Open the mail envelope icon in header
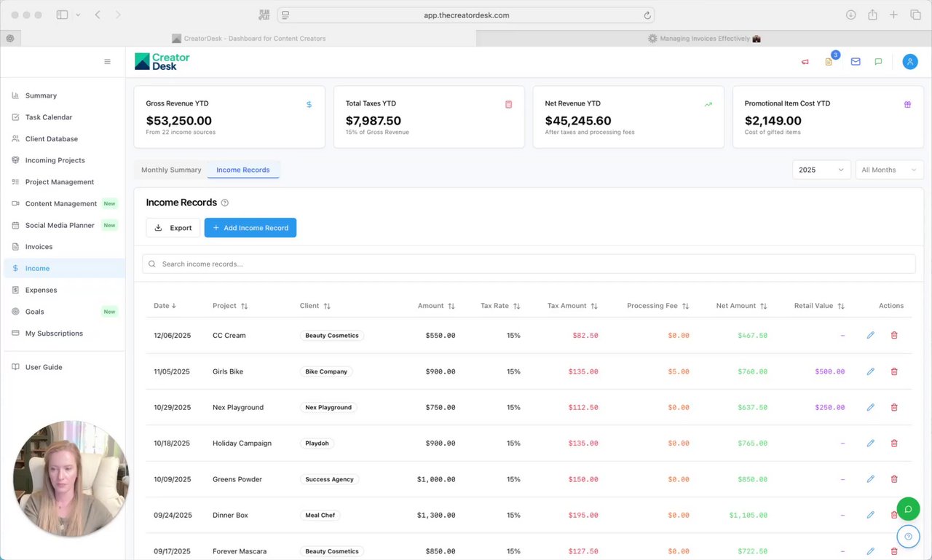 [856, 62]
